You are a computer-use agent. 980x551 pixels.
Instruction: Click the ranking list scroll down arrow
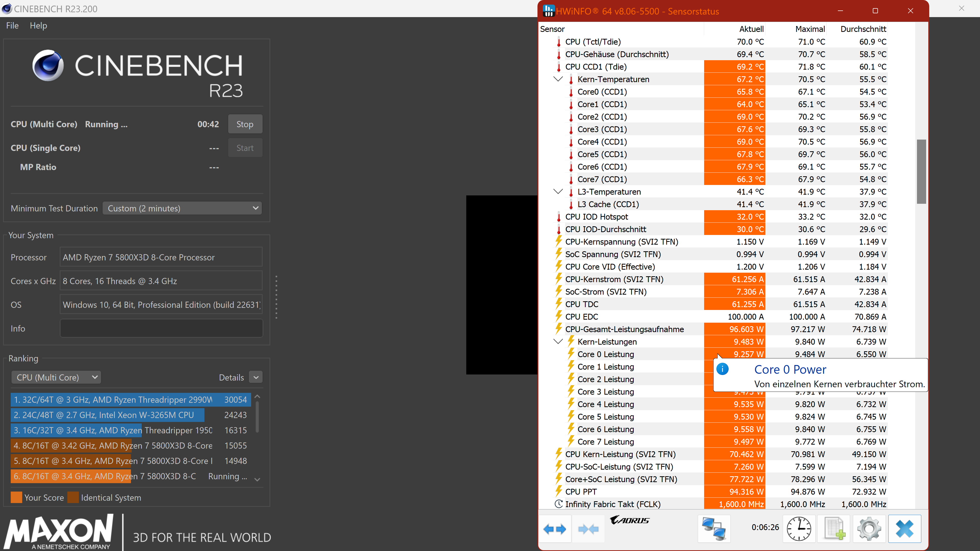(258, 480)
